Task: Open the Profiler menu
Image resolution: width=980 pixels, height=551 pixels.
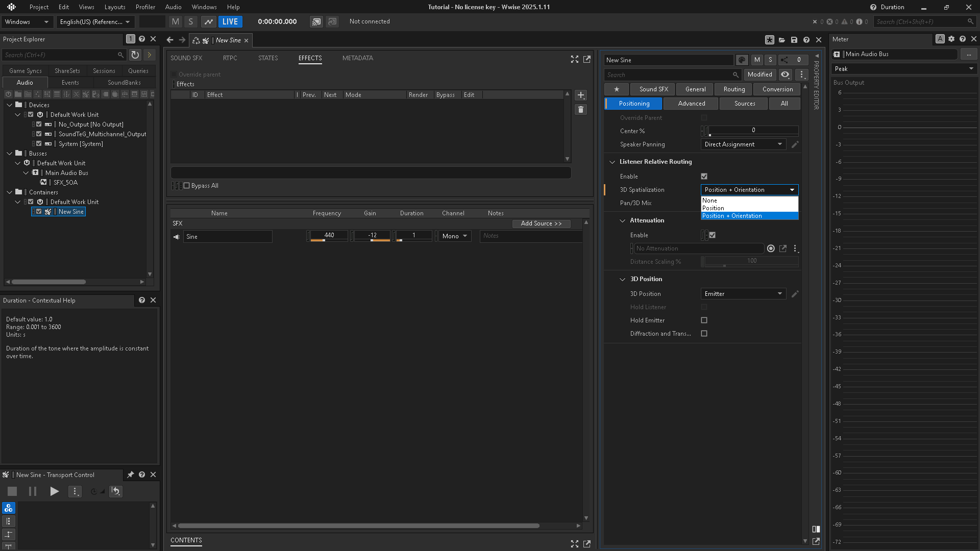Action: point(145,7)
